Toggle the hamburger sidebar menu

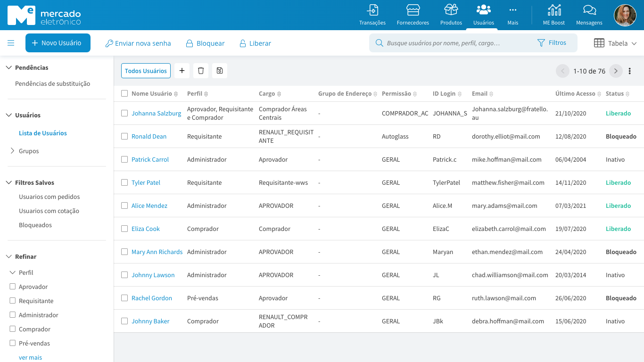tap(11, 43)
